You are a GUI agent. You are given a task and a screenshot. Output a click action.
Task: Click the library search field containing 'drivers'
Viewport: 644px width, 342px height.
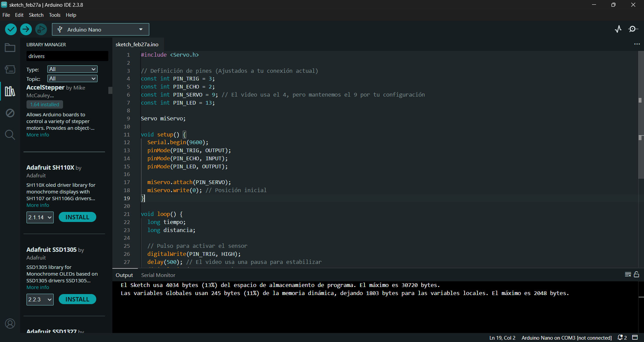click(x=67, y=56)
